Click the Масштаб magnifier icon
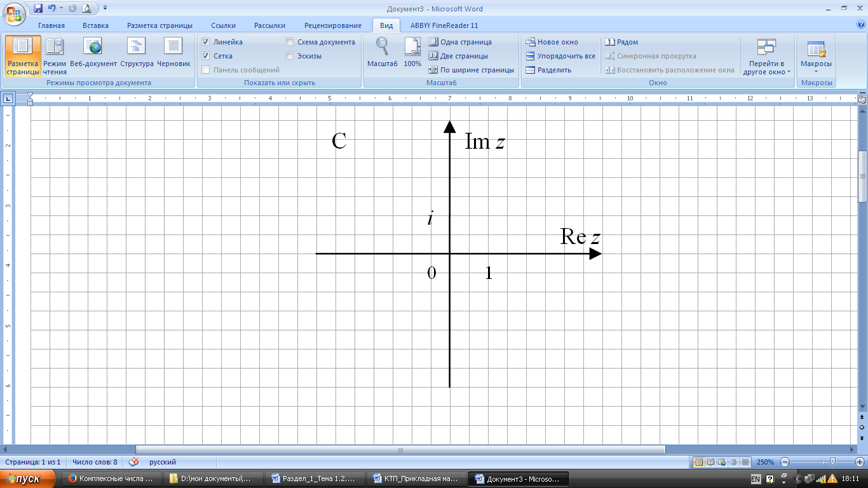 [382, 51]
